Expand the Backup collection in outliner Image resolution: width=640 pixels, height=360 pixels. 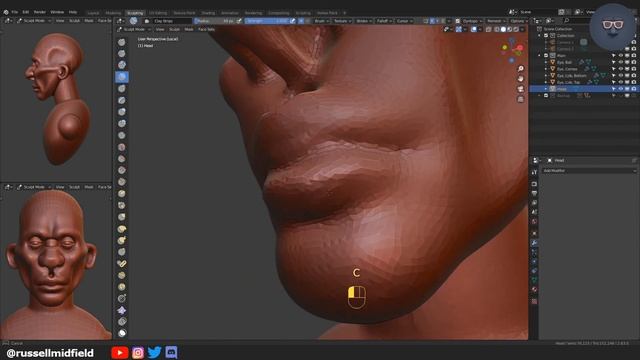click(x=540, y=96)
